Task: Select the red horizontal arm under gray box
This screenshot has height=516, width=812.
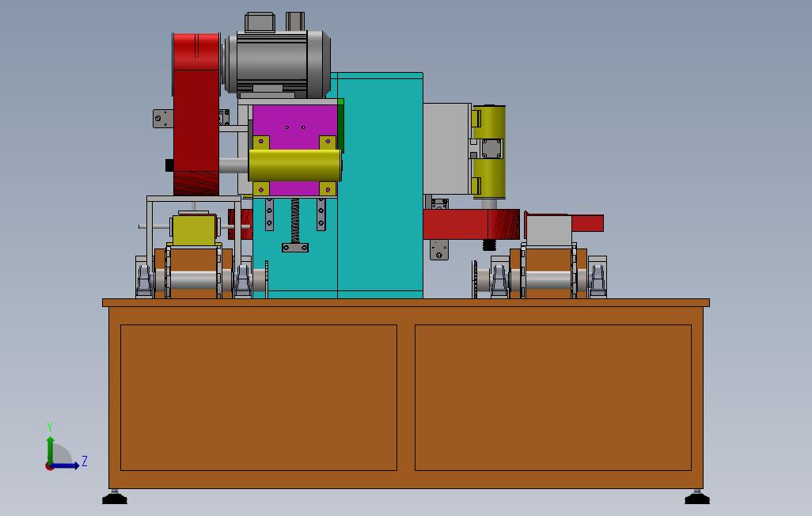Action: pyautogui.click(x=470, y=224)
